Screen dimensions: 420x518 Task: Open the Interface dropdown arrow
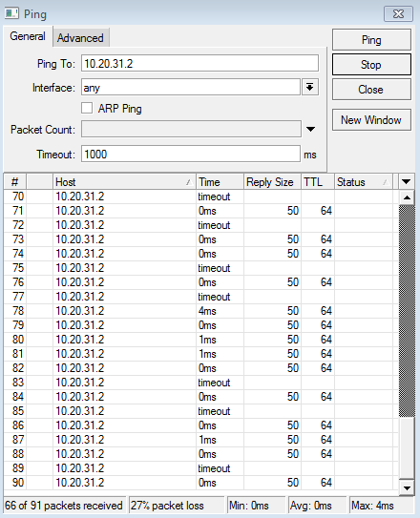point(309,88)
